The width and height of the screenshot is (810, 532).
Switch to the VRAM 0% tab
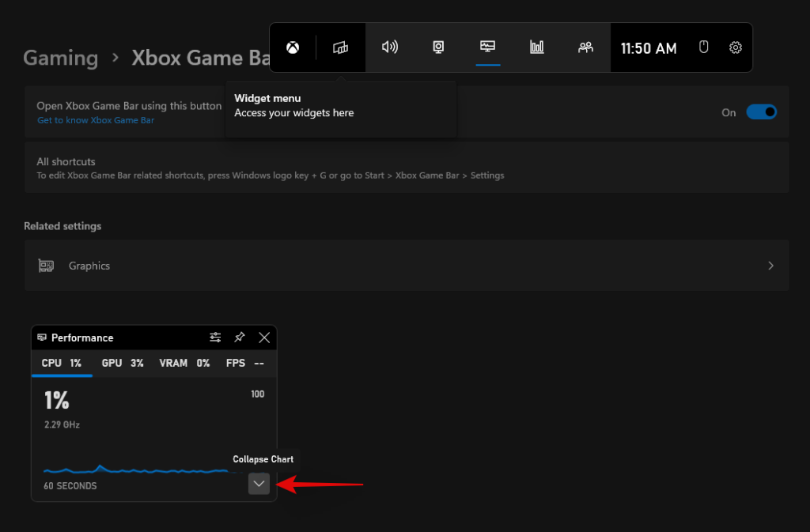(x=184, y=364)
